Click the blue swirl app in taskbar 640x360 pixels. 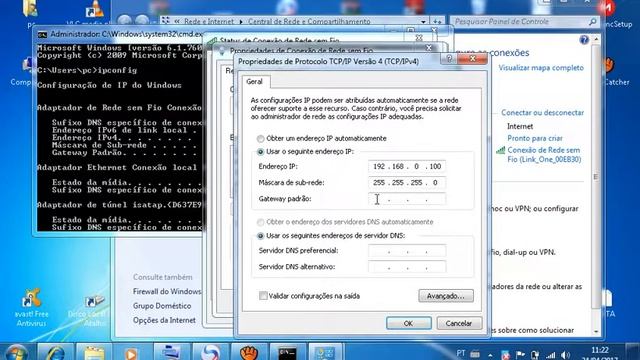[211, 352]
